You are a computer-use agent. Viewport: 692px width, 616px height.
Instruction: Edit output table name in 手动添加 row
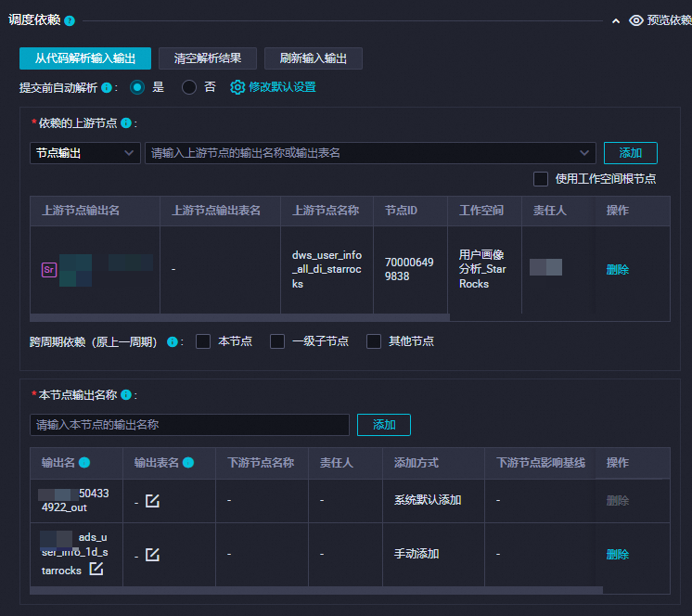tap(152, 555)
